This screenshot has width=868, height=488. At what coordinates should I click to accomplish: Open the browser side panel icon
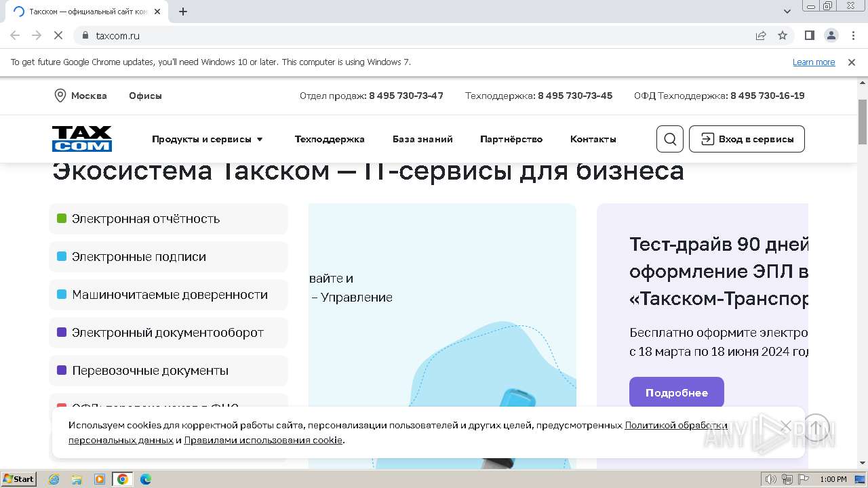coord(809,35)
